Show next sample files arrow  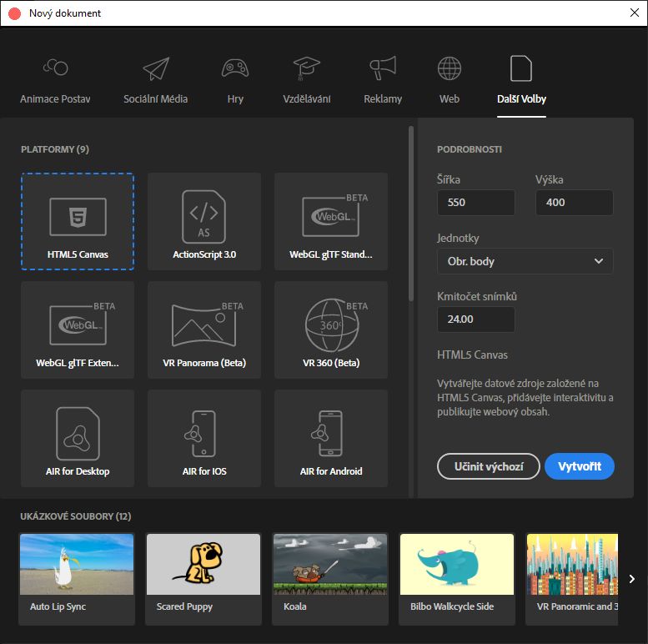coord(631,579)
